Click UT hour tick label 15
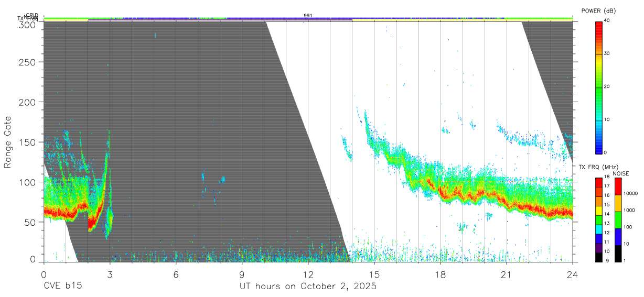 pyautogui.click(x=374, y=274)
